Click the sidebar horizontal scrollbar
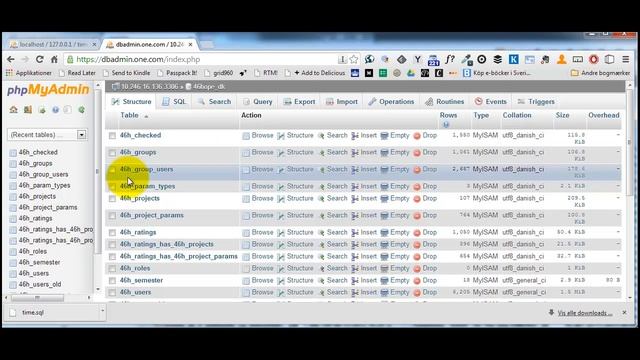 (37, 298)
